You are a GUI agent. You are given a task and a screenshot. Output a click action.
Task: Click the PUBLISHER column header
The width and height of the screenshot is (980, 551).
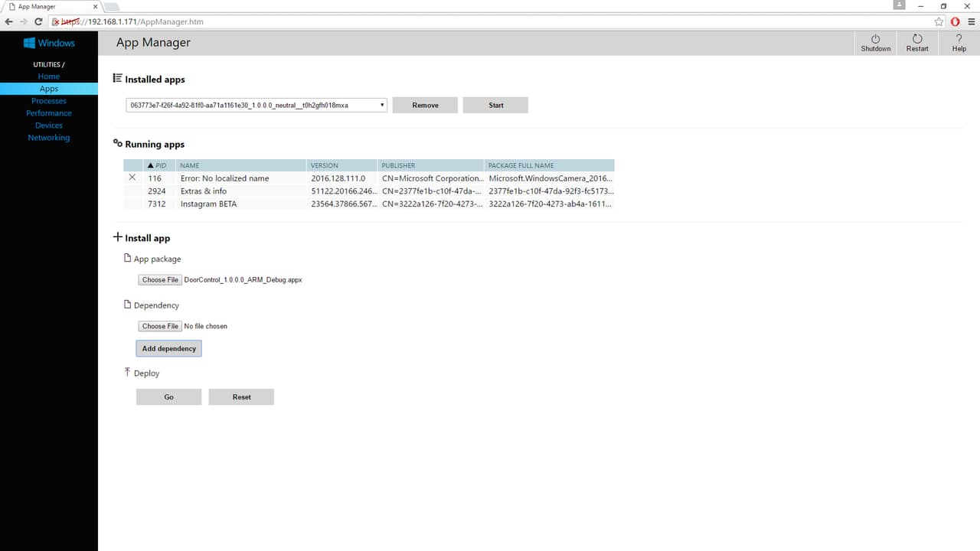click(432, 165)
